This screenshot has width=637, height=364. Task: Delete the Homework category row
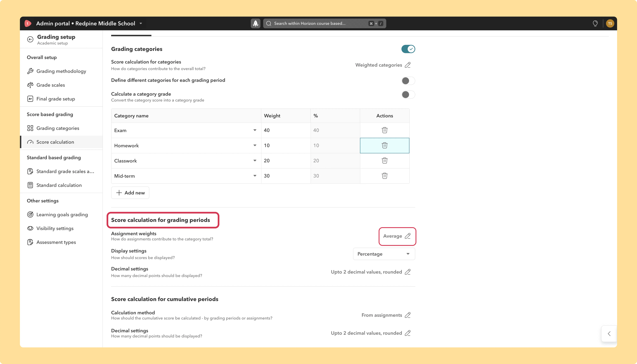[x=385, y=146]
